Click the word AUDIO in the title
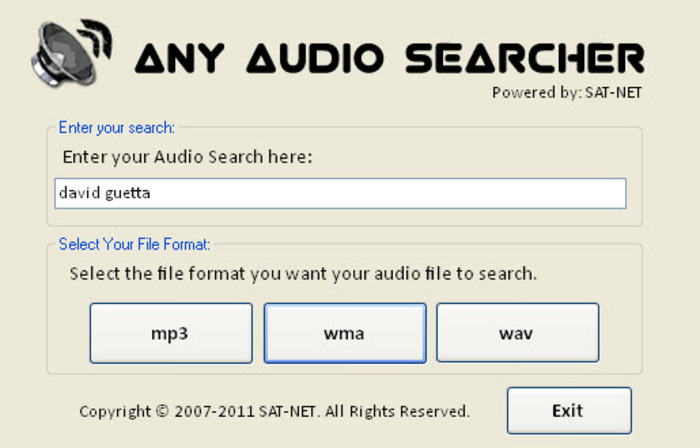Screen dimensions: 700x448 [315, 58]
